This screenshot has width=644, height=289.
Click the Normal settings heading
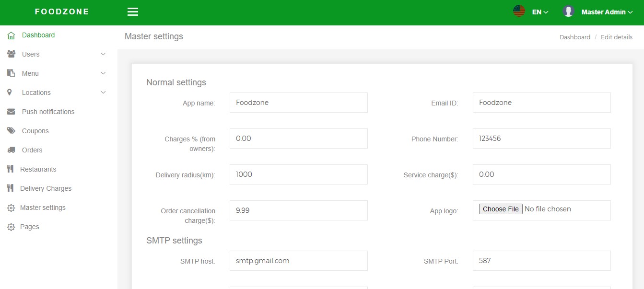pyautogui.click(x=176, y=82)
